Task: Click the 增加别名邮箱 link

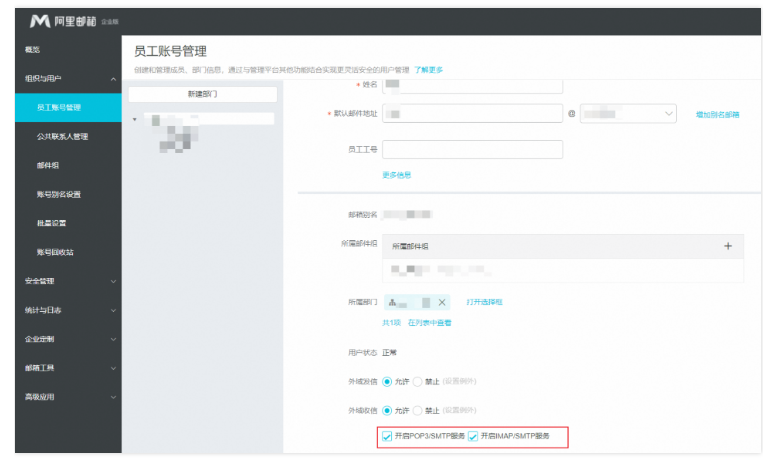Action: 717,115
